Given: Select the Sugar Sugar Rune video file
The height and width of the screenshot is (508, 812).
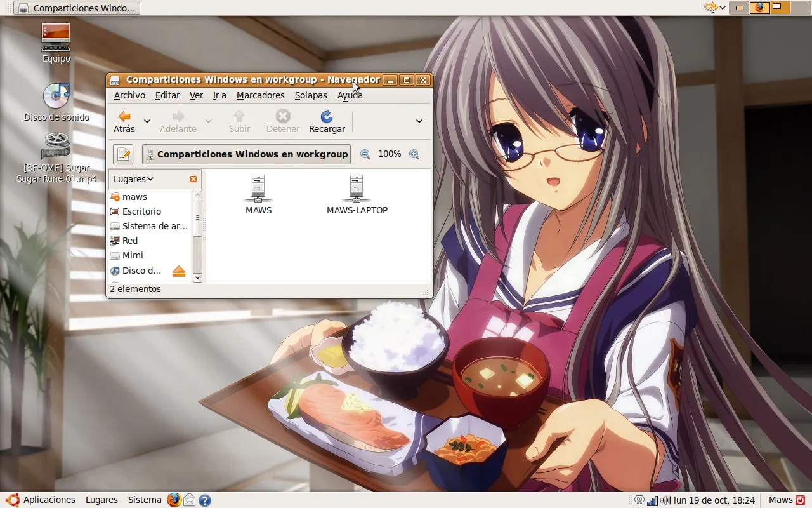Looking at the screenshot, I should pos(56,158).
